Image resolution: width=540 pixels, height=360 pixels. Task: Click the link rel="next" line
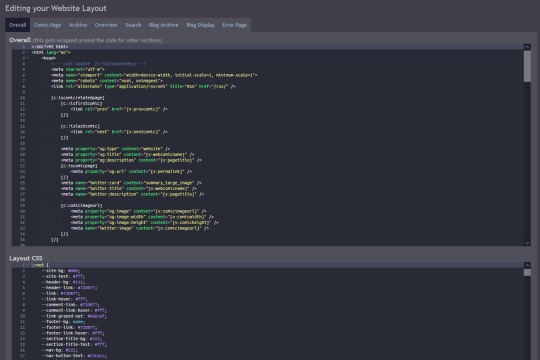[119, 132]
